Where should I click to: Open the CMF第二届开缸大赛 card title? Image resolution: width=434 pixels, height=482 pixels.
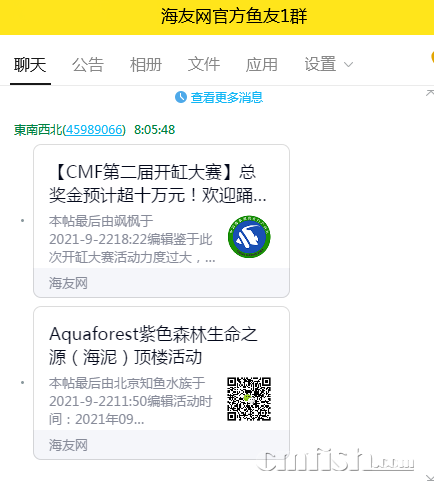click(x=157, y=183)
